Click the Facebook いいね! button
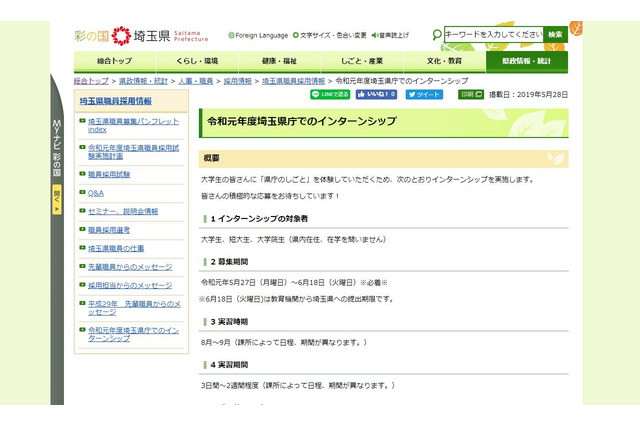640x426 pixels. (376, 95)
